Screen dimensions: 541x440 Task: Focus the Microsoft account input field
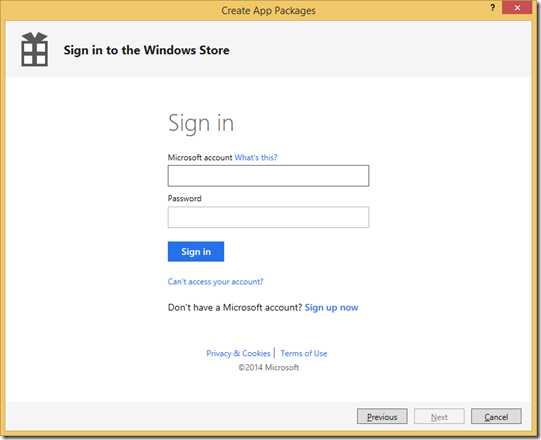[268, 176]
